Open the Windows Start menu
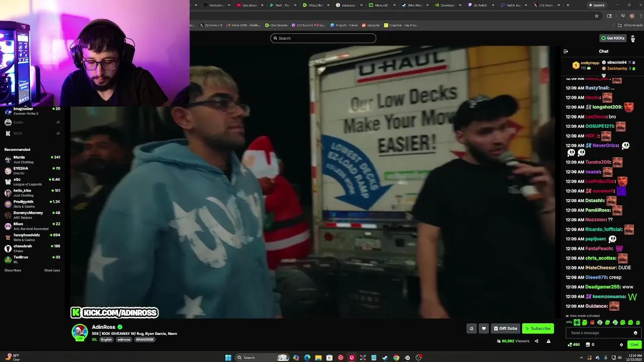Screen dimensions: 644x362 [x=228, y=357]
